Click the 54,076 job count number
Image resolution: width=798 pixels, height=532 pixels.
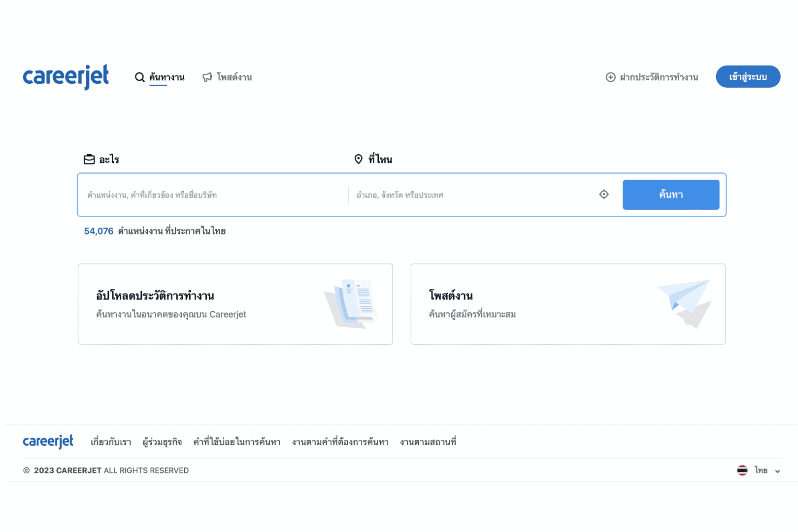pos(99,231)
